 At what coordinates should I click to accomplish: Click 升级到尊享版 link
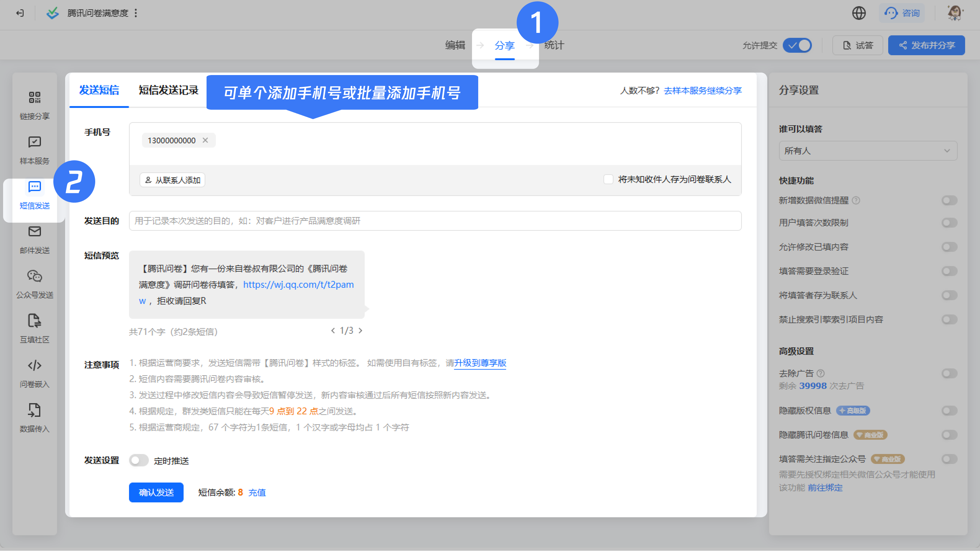point(480,363)
